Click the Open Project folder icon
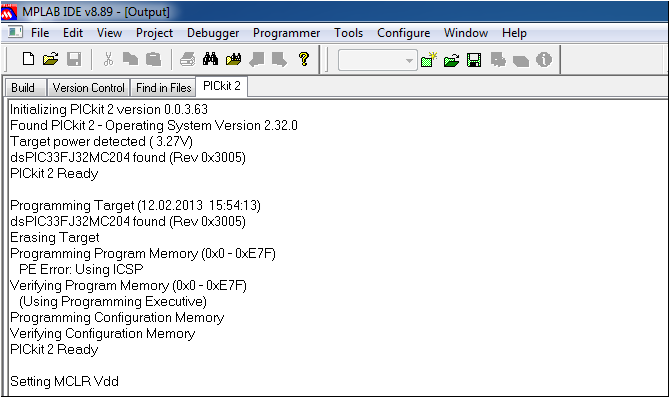The image size is (669, 397). tap(451, 60)
